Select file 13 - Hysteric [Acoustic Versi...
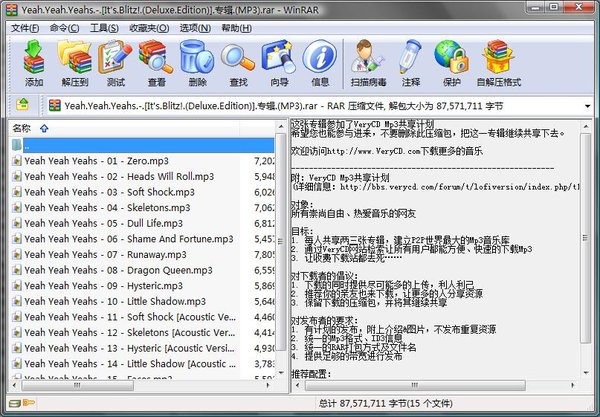 [129, 349]
